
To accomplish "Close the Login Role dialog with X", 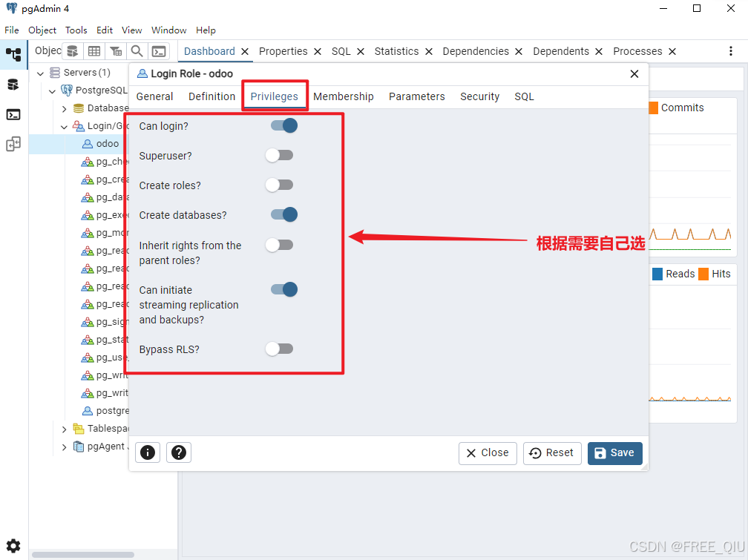I will (634, 74).
